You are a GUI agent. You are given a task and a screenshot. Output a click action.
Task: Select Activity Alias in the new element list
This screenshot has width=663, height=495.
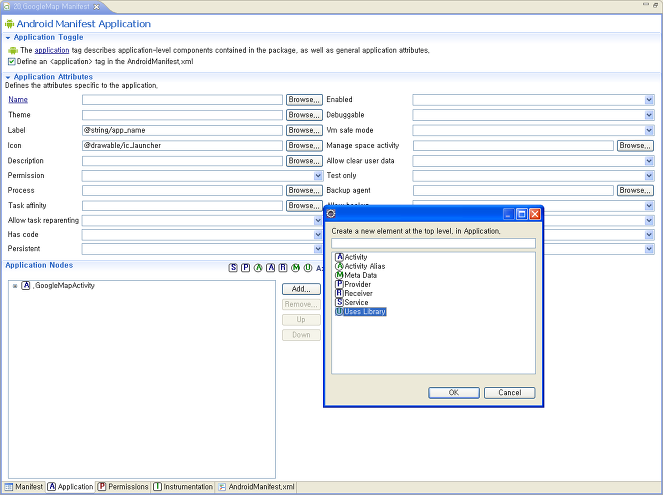coord(360,266)
